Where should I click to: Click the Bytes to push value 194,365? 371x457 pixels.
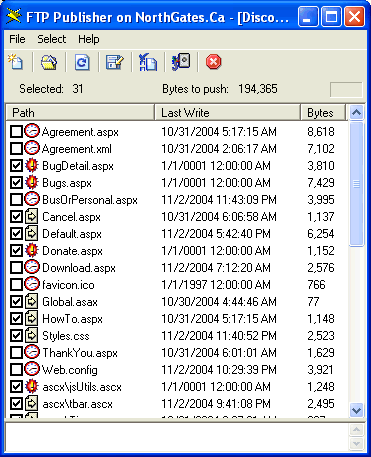(x=258, y=89)
